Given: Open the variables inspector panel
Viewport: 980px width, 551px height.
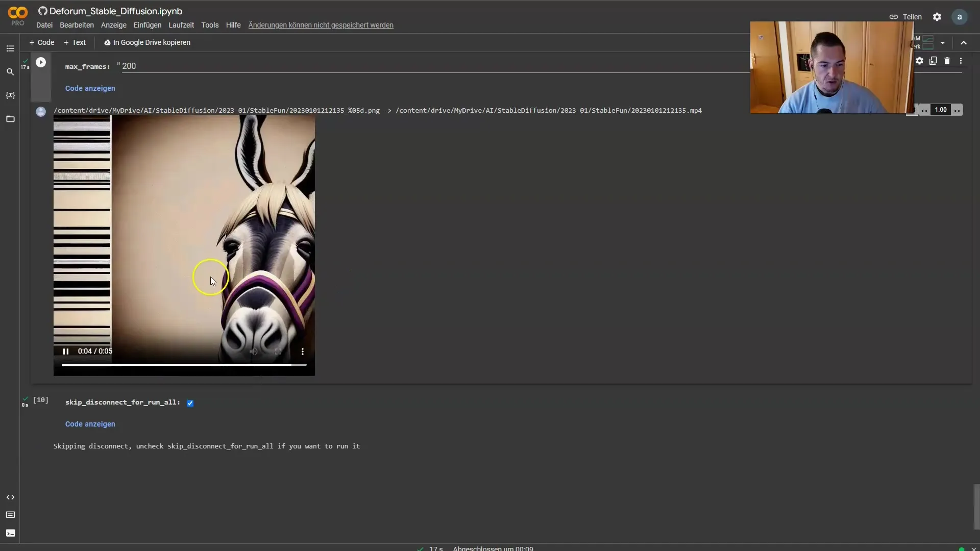Looking at the screenshot, I should (10, 95).
